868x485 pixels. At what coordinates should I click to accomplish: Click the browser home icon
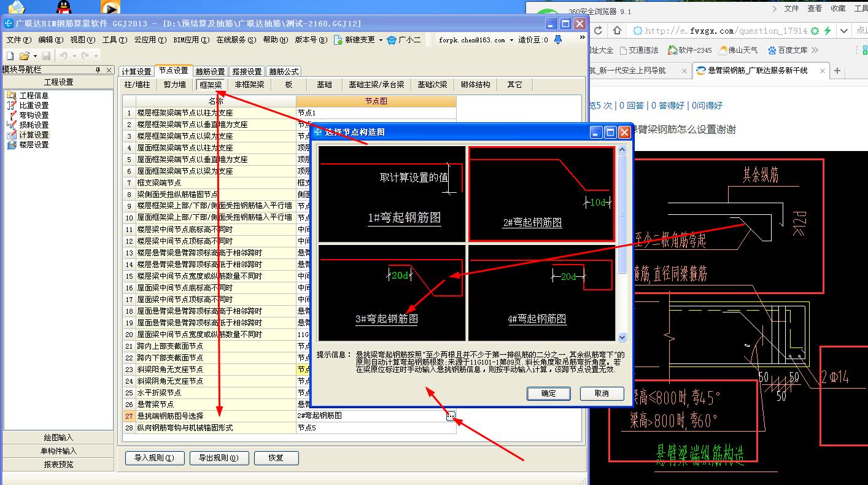pyautogui.click(x=616, y=30)
